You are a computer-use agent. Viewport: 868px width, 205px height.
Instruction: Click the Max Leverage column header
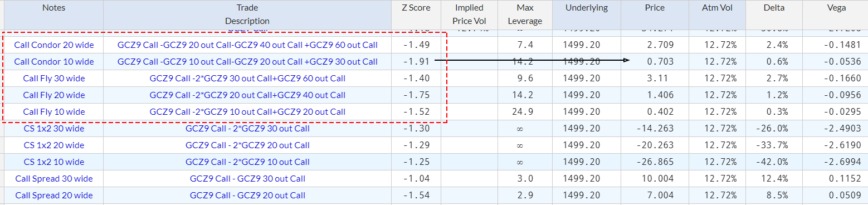tap(525, 14)
